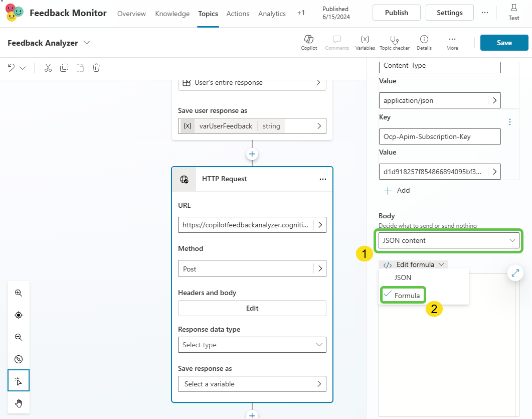This screenshot has width=532, height=419.
Task: Delete selected node with trash icon
Action: pyautogui.click(x=96, y=68)
